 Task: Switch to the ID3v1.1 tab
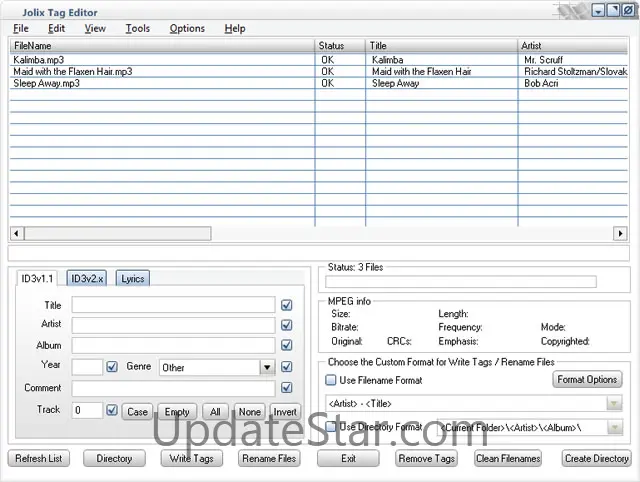coord(37,279)
